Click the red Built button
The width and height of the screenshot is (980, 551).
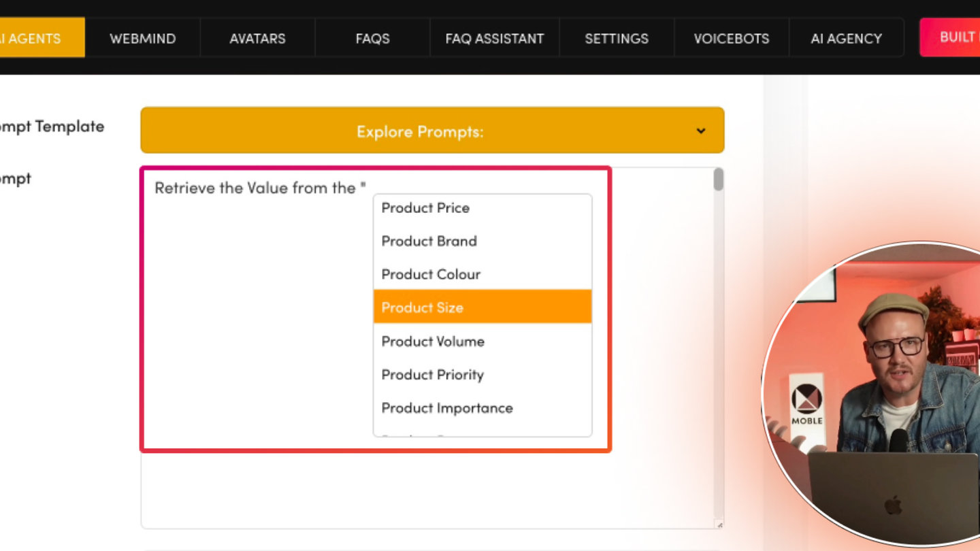click(x=953, y=37)
